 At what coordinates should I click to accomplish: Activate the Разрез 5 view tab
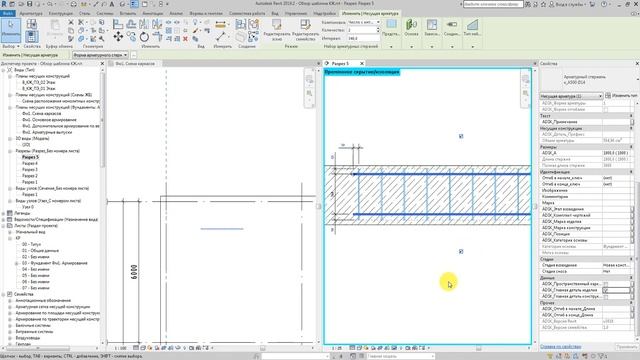click(340, 64)
